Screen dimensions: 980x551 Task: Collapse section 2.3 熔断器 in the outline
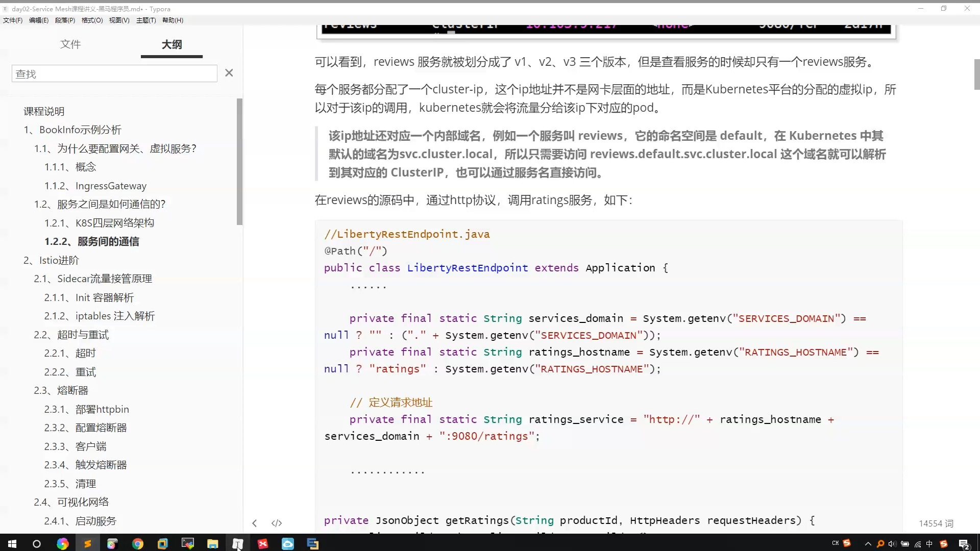61,390
